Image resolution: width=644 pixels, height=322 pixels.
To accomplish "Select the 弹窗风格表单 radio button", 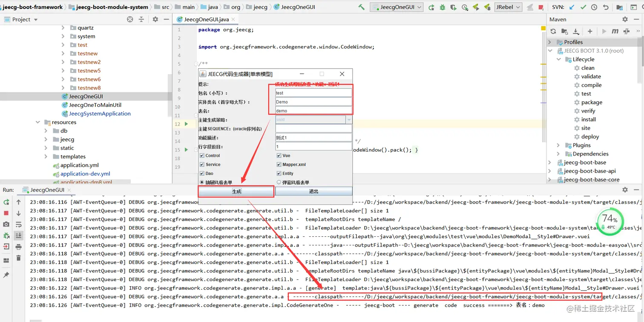I will point(279,182).
